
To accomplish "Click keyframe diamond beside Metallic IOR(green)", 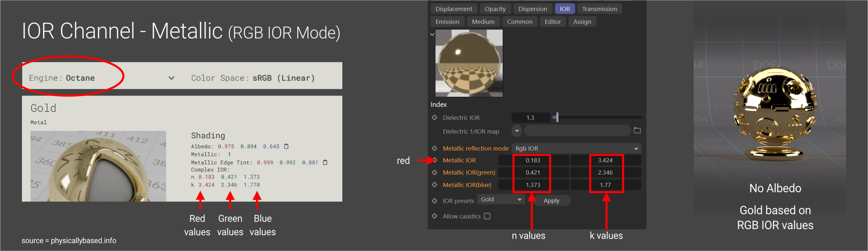I will click(x=435, y=172).
